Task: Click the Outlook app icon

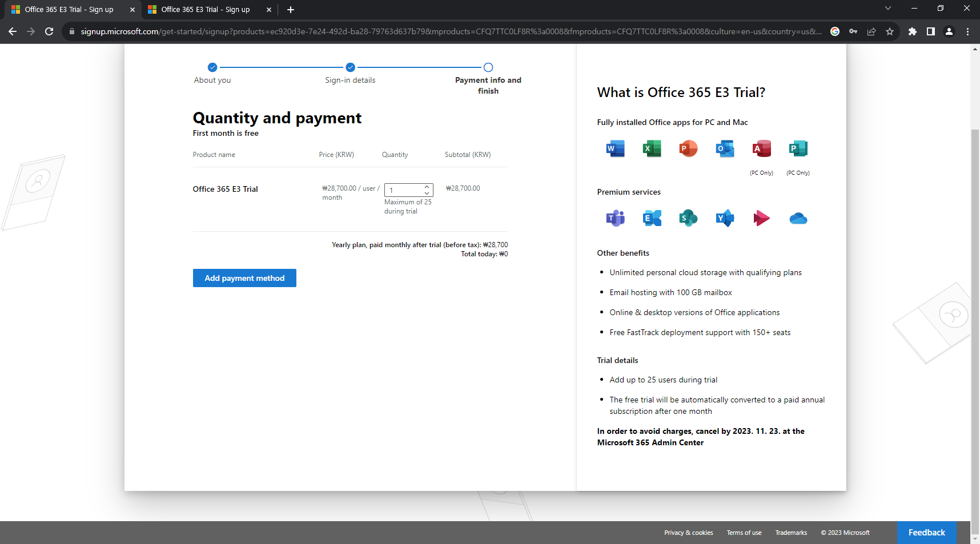Action: [x=725, y=148]
